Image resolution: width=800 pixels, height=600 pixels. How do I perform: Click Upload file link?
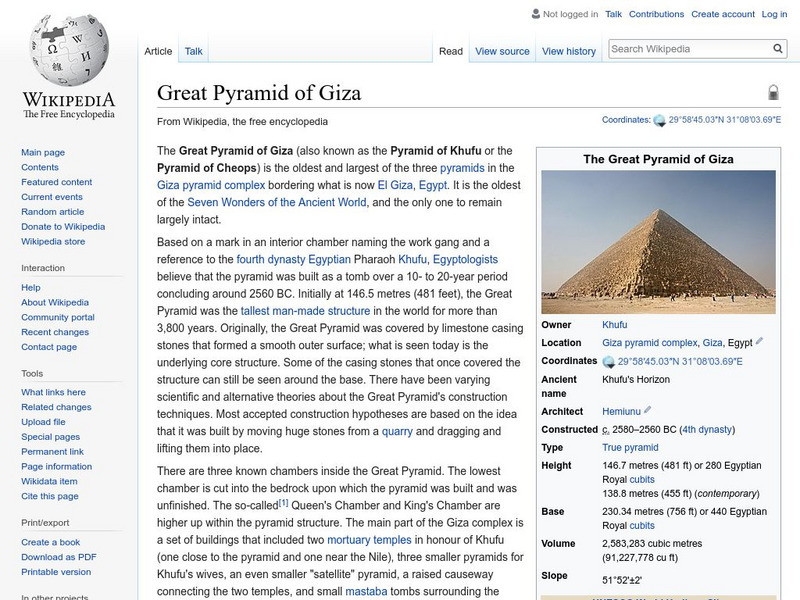tap(43, 421)
